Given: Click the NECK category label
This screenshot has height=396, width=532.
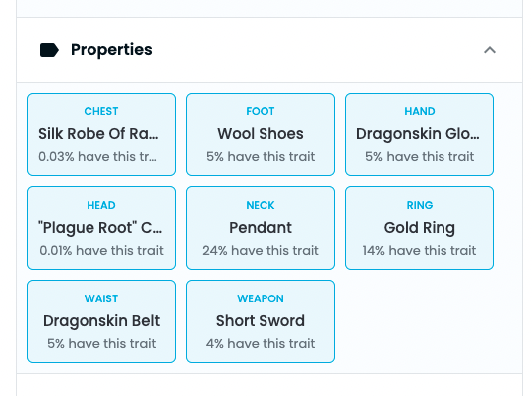Looking at the screenshot, I should click(x=261, y=205).
